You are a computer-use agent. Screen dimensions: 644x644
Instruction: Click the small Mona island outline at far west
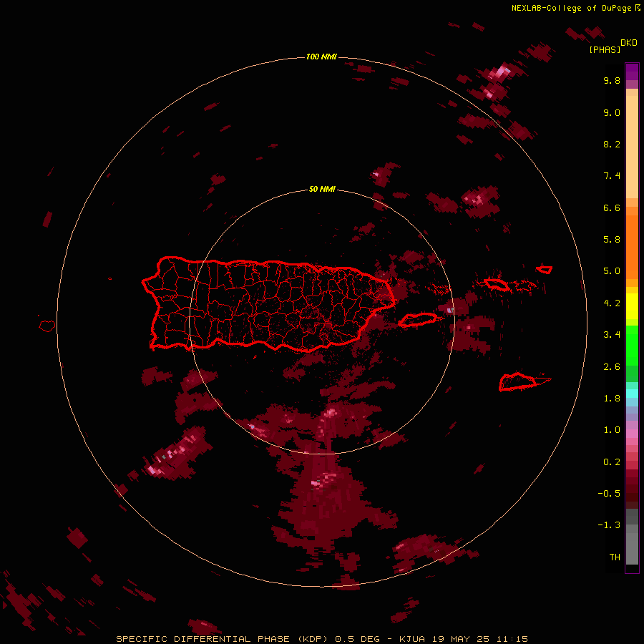pos(47,326)
